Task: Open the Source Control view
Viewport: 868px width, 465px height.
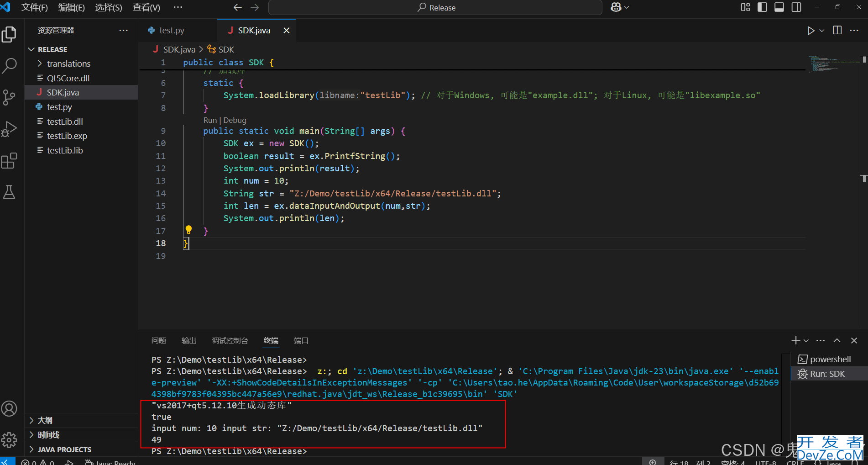Action: coord(9,97)
